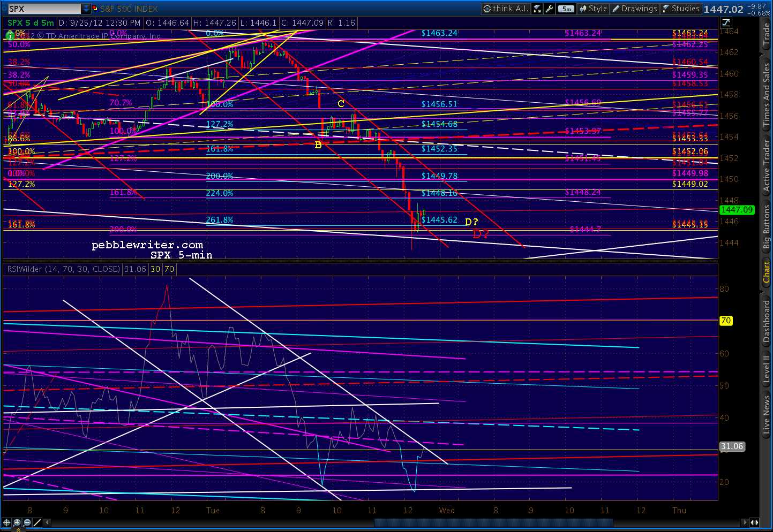The height and width of the screenshot is (532, 773).
Task: Open the think A.I. tool
Action: click(506, 9)
